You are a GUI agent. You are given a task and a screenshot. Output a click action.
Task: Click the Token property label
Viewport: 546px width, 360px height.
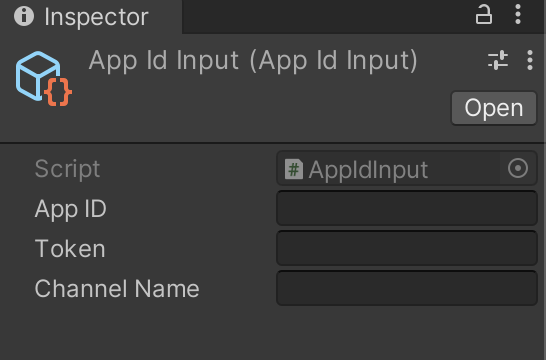pos(70,249)
